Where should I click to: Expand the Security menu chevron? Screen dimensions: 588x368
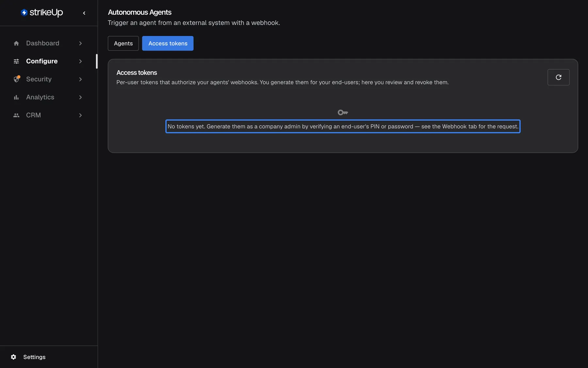[x=80, y=79]
